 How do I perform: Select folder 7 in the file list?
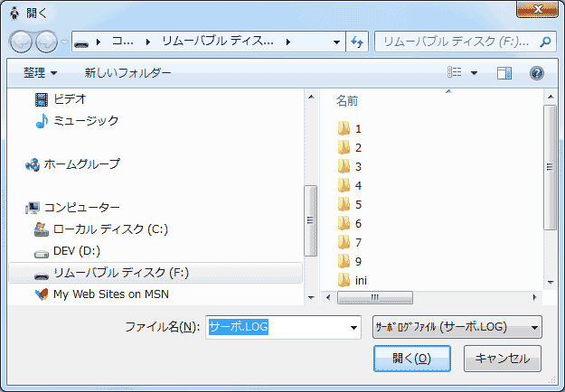point(350,243)
